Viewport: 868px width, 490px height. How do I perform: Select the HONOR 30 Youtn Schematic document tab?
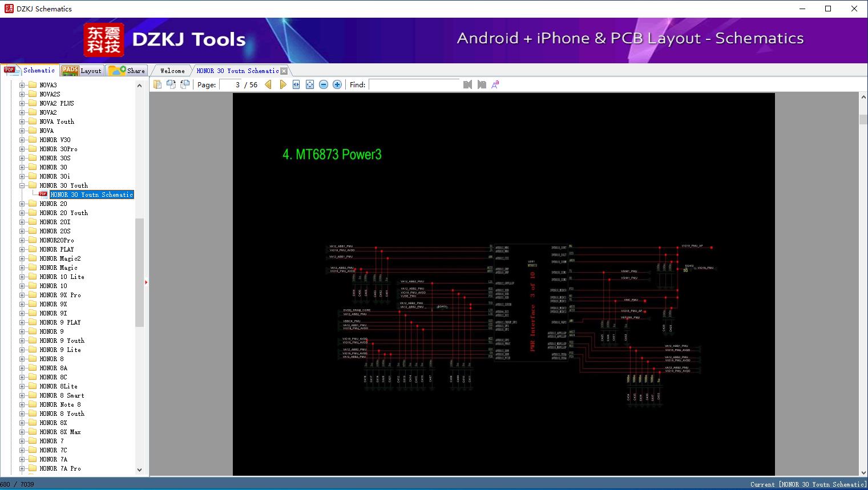point(237,71)
